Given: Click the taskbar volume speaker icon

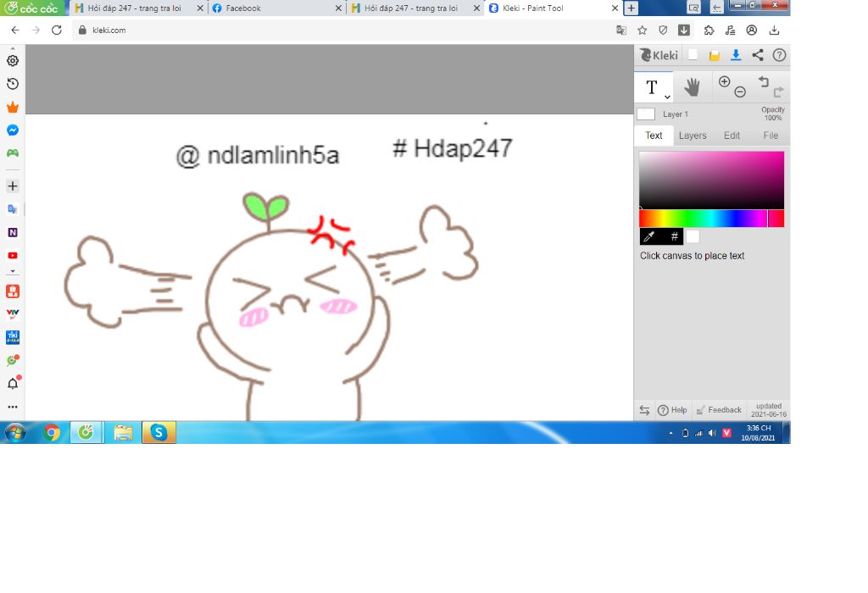Looking at the screenshot, I should pos(712,433).
